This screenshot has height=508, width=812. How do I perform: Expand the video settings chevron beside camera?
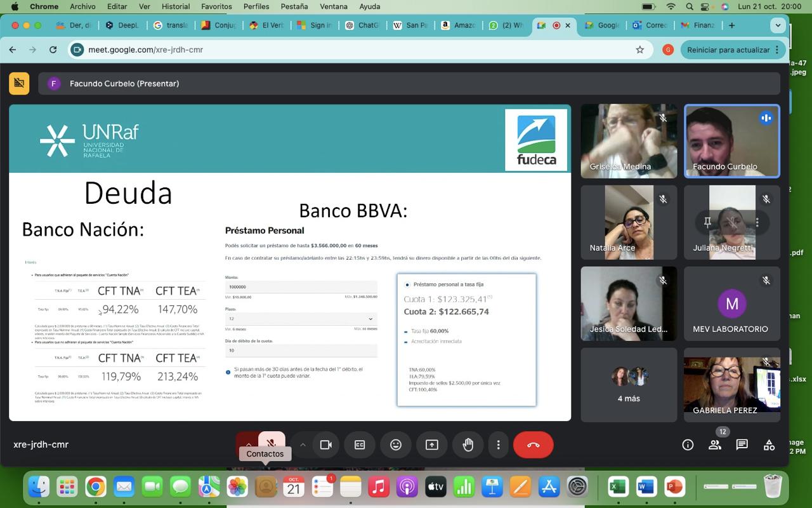point(303,444)
